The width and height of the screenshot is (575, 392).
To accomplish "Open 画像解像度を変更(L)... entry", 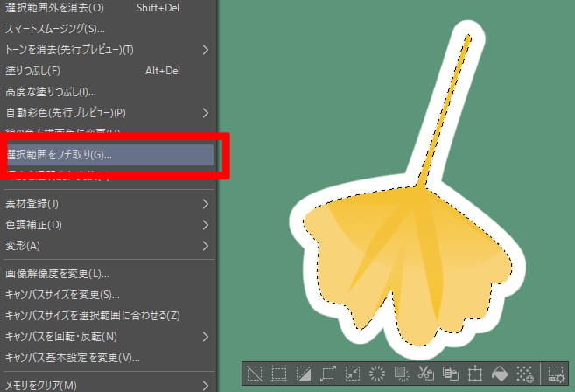I will pos(109,274).
